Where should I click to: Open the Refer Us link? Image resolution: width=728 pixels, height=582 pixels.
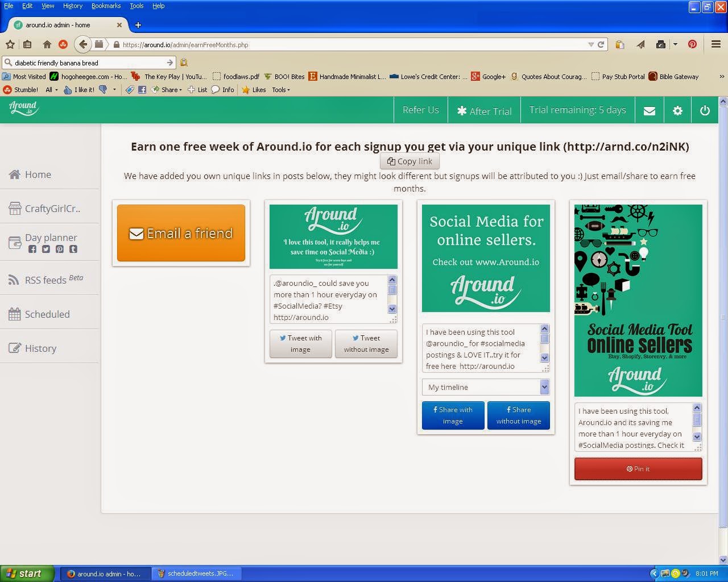point(421,110)
